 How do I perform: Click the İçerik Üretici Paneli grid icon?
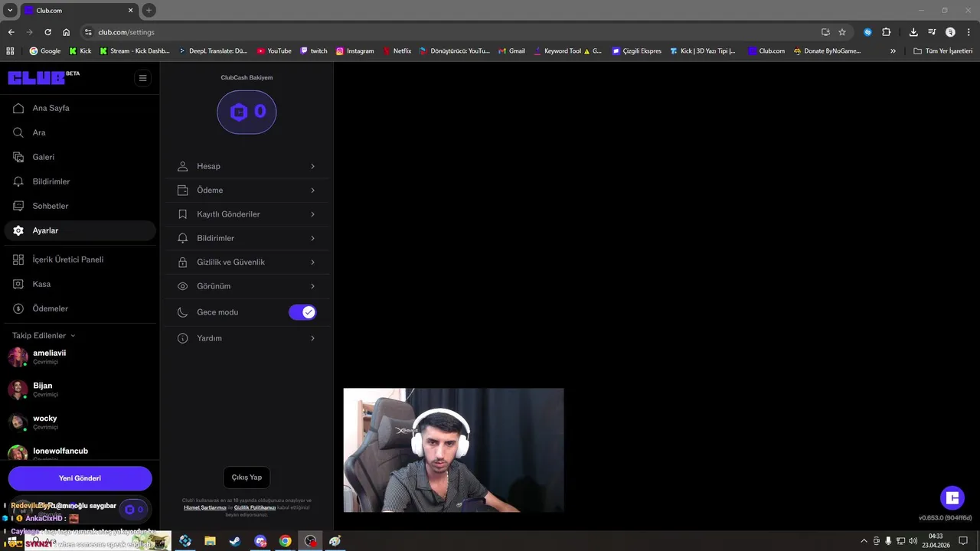pyautogui.click(x=18, y=259)
